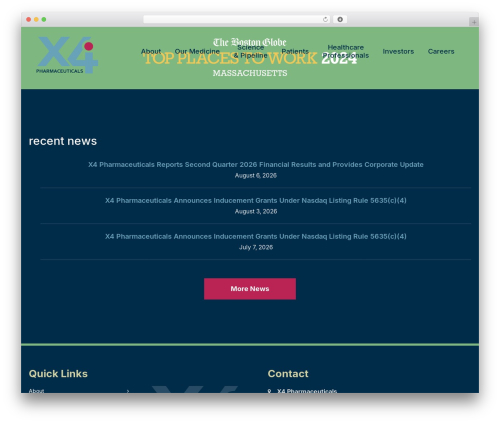
Task: Open the August 3 Inducement Grants news
Action: click(256, 200)
